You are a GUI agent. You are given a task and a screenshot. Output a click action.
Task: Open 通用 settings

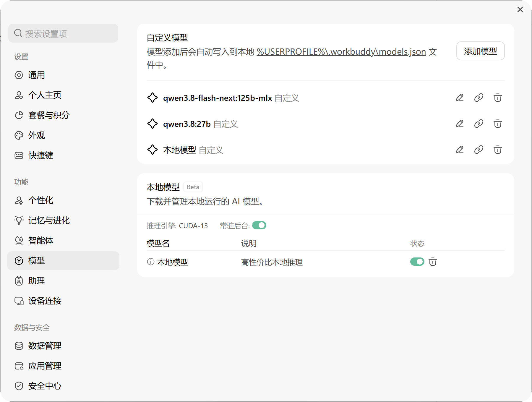click(63, 75)
